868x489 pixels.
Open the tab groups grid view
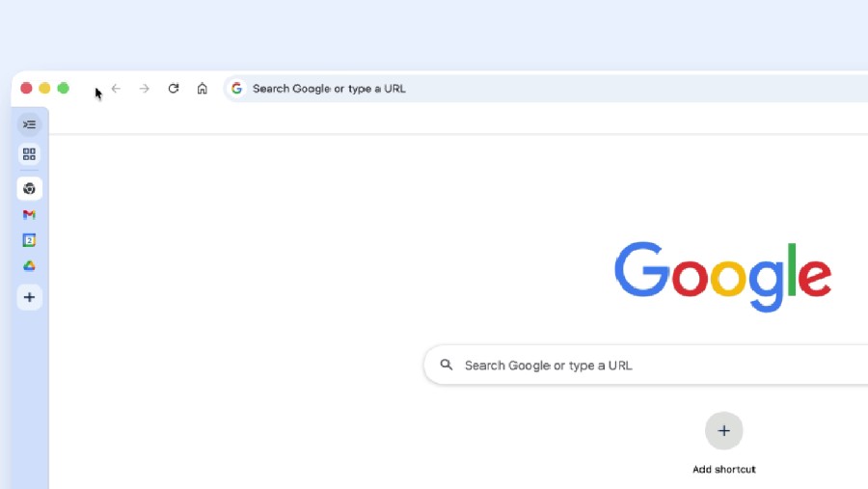coord(29,154)
